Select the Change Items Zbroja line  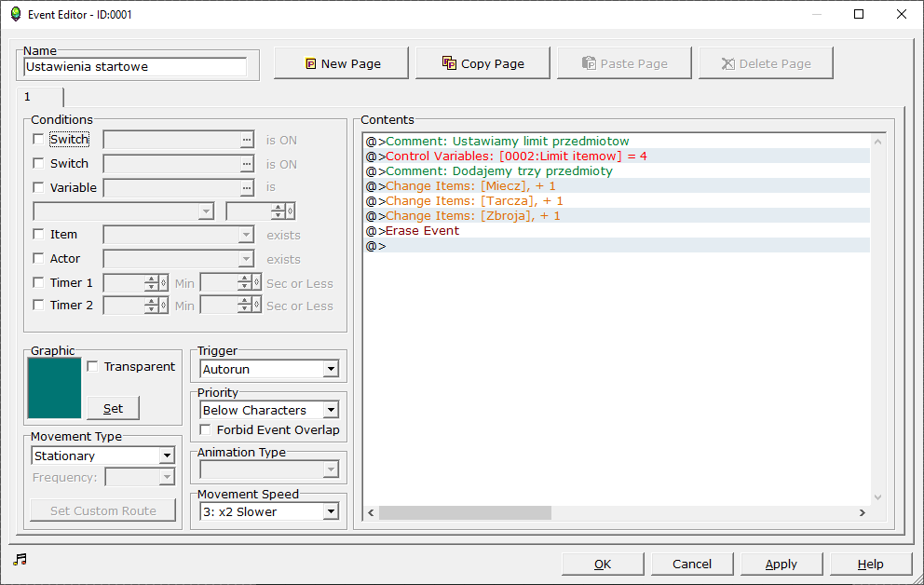pyautogui.click(x=617, y=215)
